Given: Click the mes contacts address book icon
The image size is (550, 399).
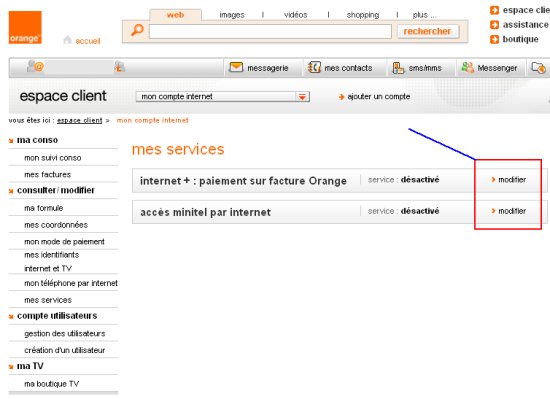Looking at the screenshot, I should click(x=314, y=67).
